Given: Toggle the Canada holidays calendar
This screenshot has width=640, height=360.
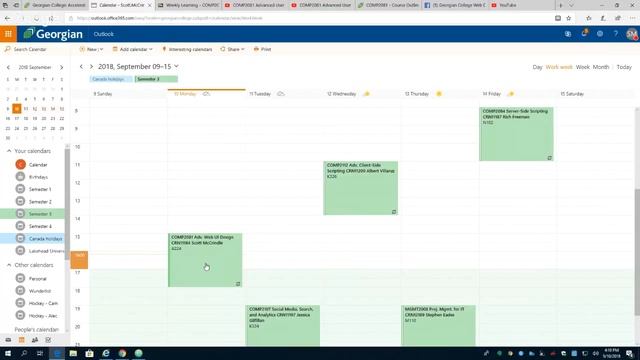Looking at the screenshot, I should (x=20, y=238).
